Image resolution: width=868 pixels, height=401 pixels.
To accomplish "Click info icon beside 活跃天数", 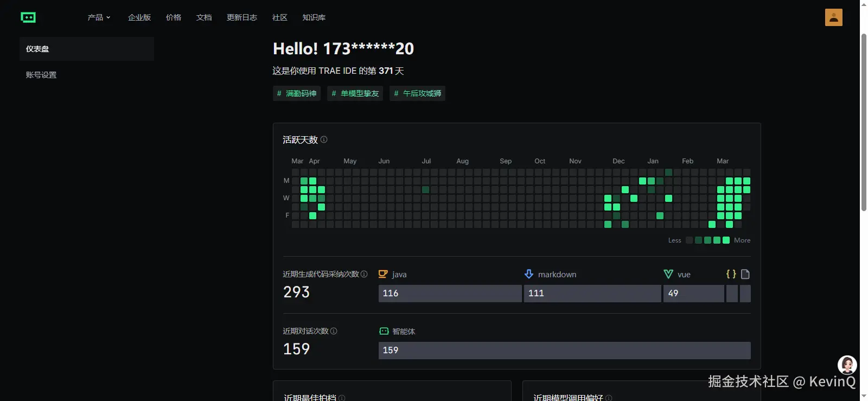I will pyautogui.click(x=324, y=139).
